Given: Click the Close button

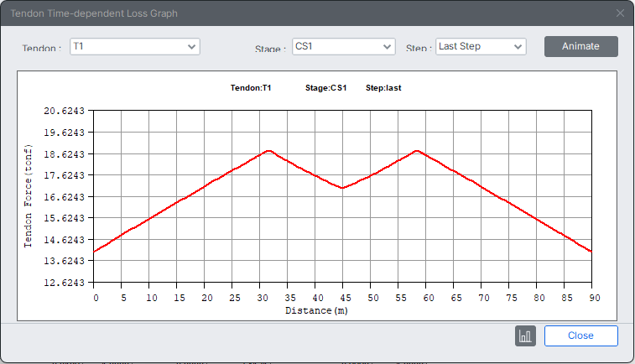Looking at the screenshot, I should point(580,335).
